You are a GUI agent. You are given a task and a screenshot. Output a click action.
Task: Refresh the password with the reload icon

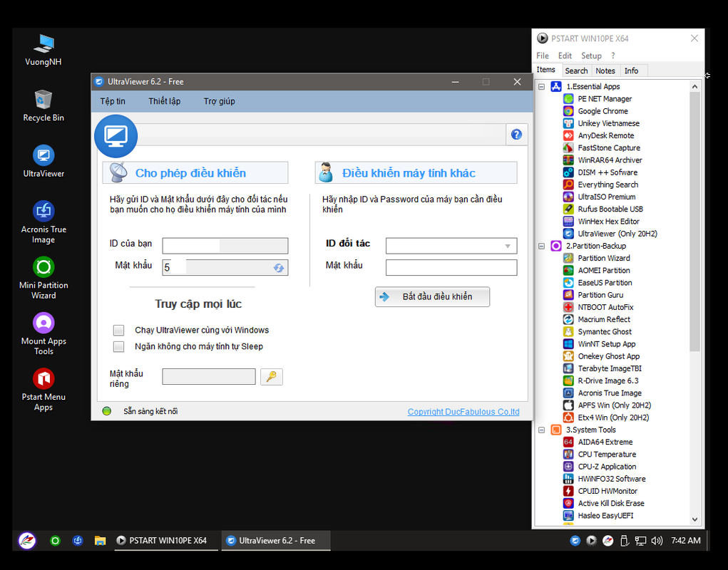(x=279, y=268)
